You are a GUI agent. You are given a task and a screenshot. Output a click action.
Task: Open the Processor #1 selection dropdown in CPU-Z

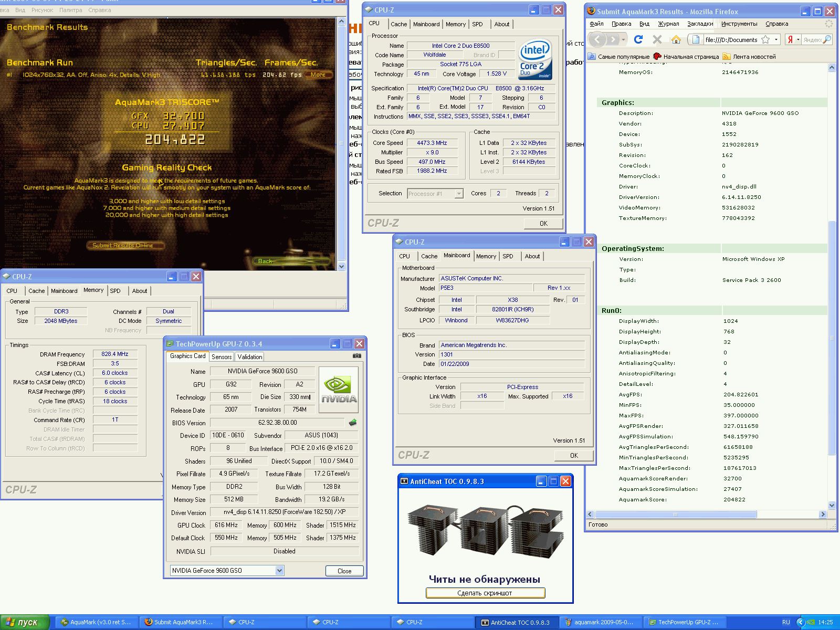(x=459, y=194)
